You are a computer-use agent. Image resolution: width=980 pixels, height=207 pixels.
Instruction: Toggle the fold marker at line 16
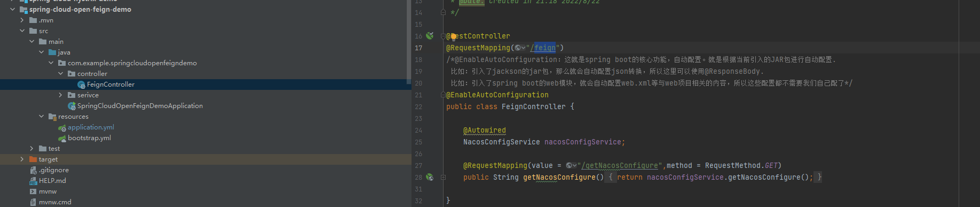click(443, 36)
